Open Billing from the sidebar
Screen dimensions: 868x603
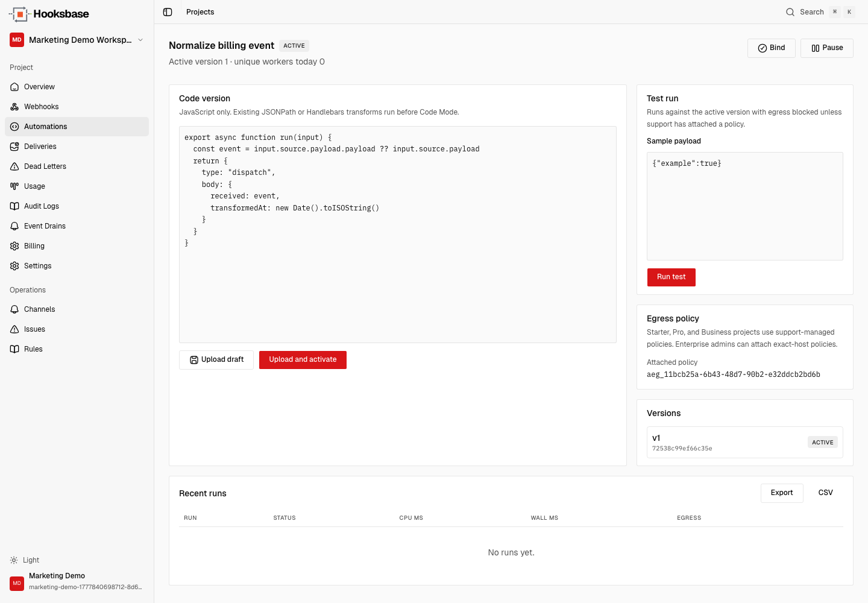[x=77, y=246]
